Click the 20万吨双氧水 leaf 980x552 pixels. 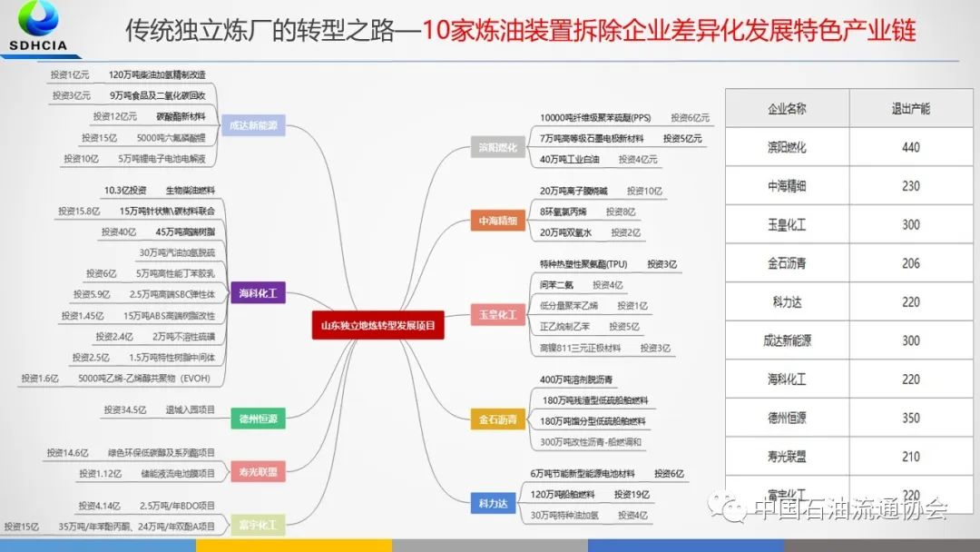tap(565, 232)
